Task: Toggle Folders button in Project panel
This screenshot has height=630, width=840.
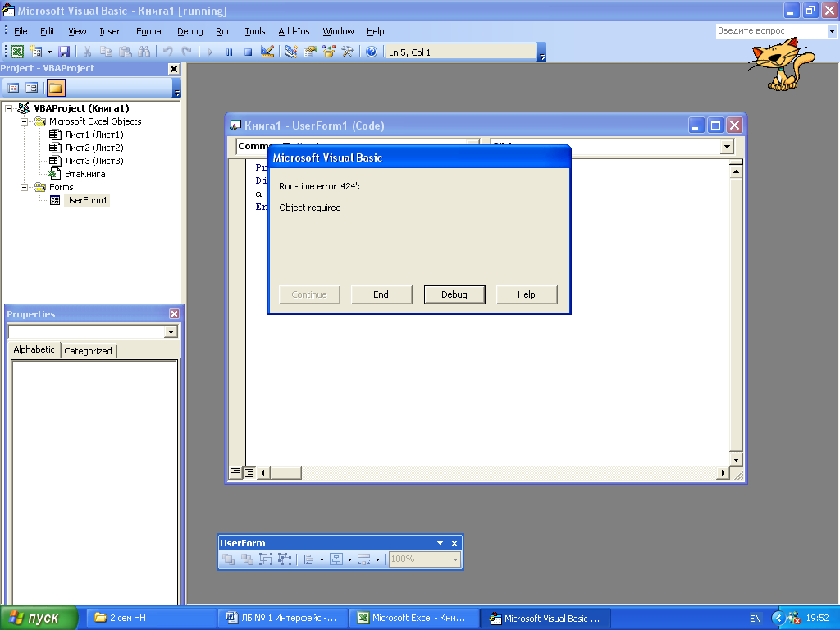Action: click(56, 87)
